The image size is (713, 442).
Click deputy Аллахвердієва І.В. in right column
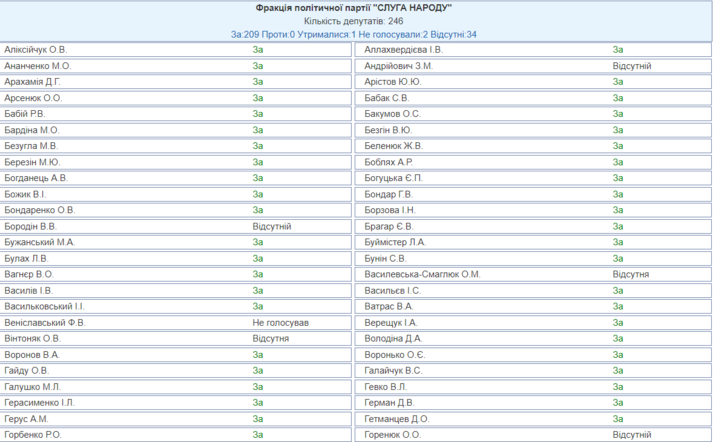coord(403,49)
